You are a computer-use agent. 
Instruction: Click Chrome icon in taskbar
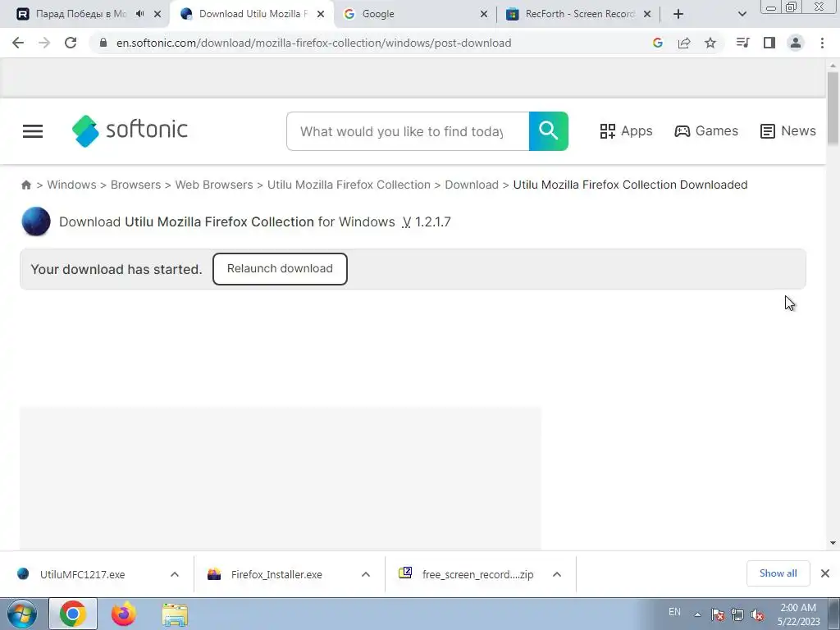pos(73,614)
